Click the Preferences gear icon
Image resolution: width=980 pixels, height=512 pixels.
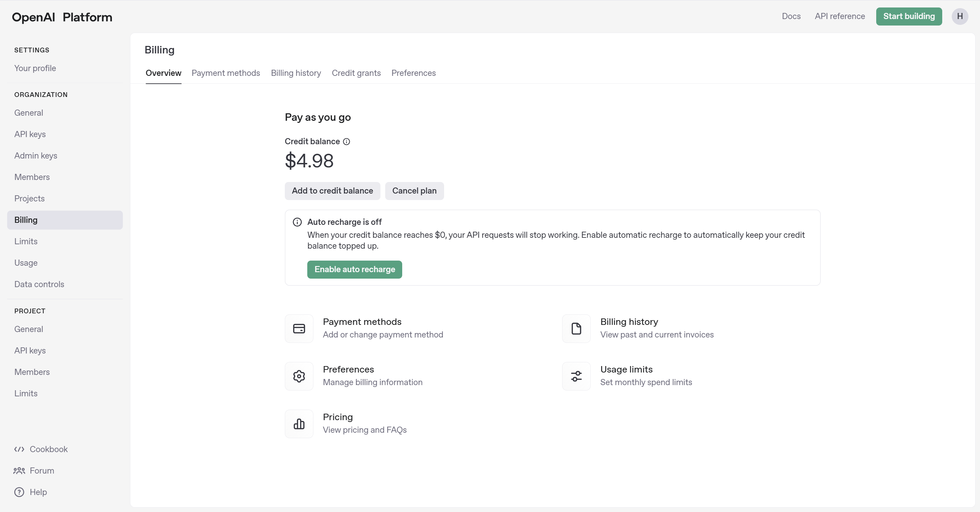click(299, 376)
